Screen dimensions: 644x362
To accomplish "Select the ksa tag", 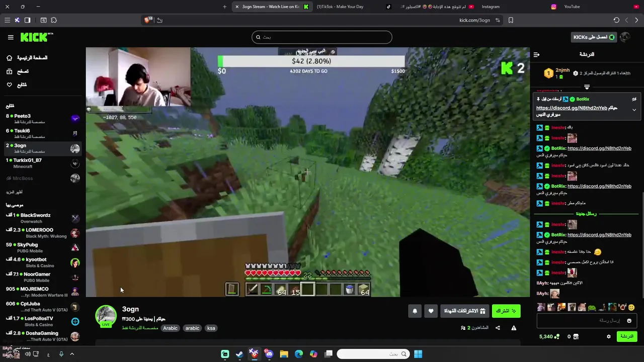I will coord(211,328).
